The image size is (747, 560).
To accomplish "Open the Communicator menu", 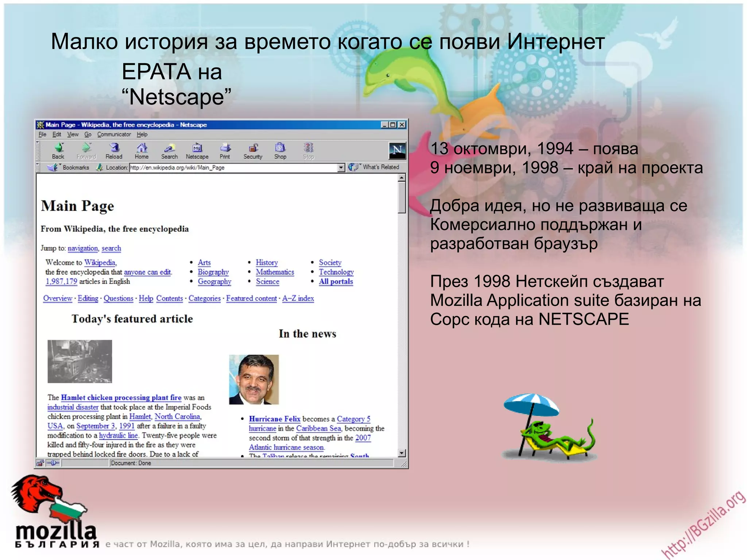I will [x=114, y=134].
